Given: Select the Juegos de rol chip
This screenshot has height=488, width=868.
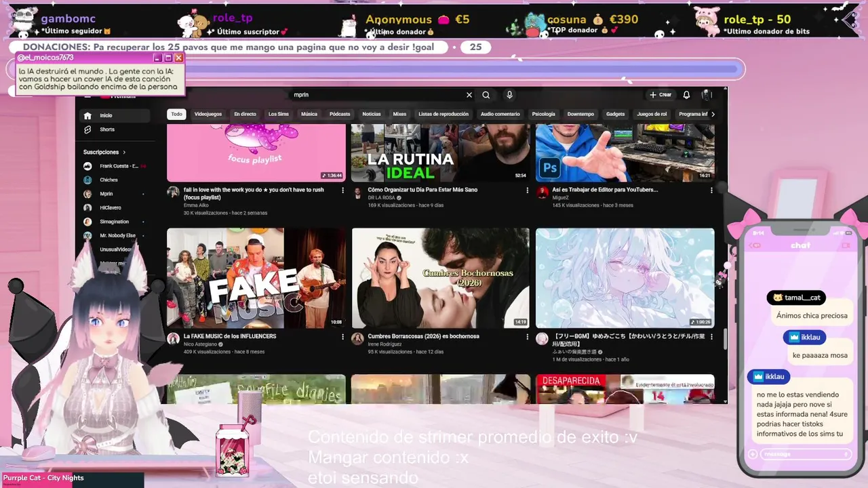Looking at the screenshot, I should pos(652,115).
